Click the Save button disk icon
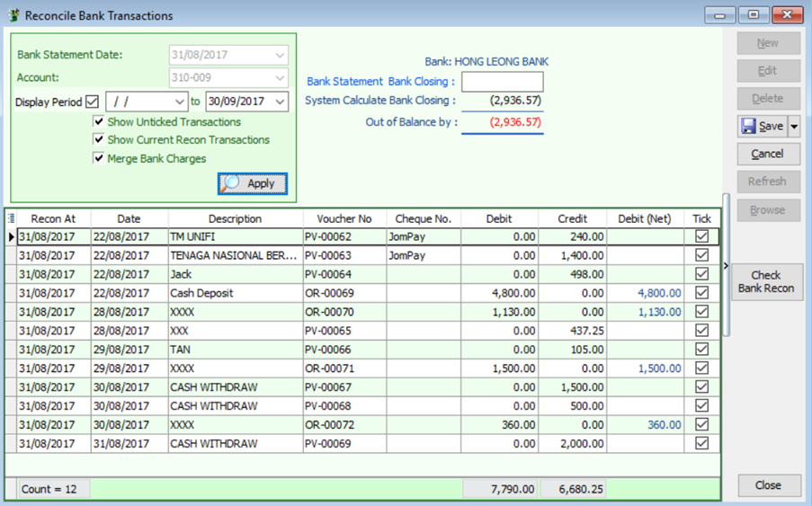Screen dimensions: 812x506 (x=748, y=127)
